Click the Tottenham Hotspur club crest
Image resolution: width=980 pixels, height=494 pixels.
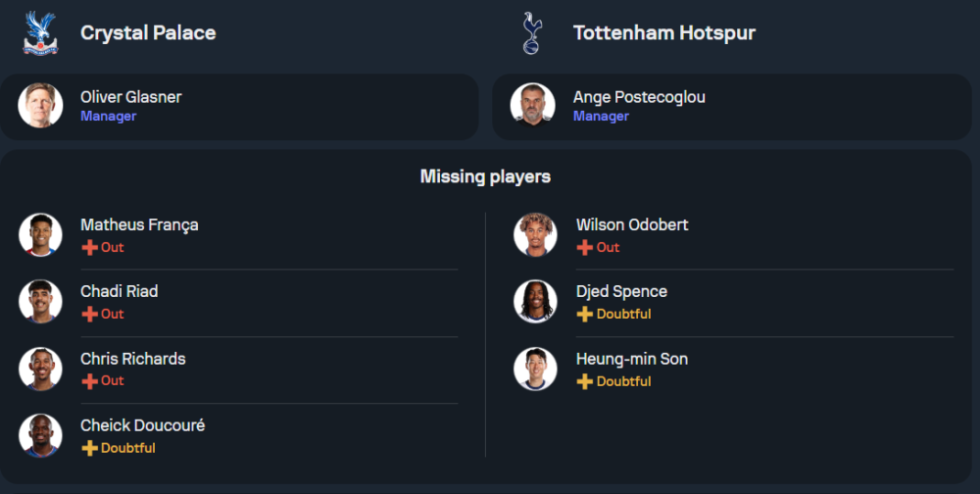tap(532, 32)
